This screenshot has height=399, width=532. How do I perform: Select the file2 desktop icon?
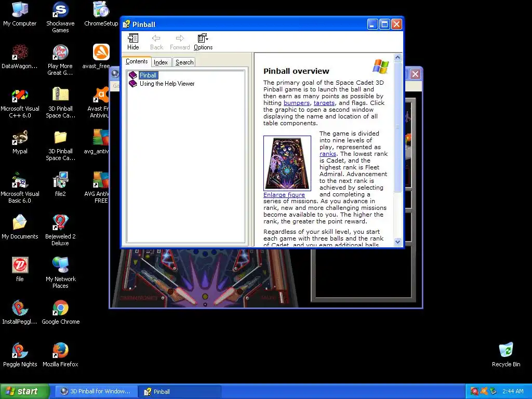point(60,185)
